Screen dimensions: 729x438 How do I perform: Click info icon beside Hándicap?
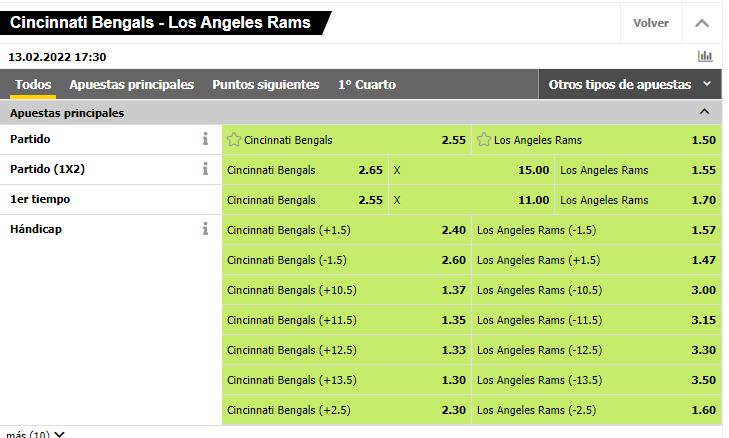(205, 229)
